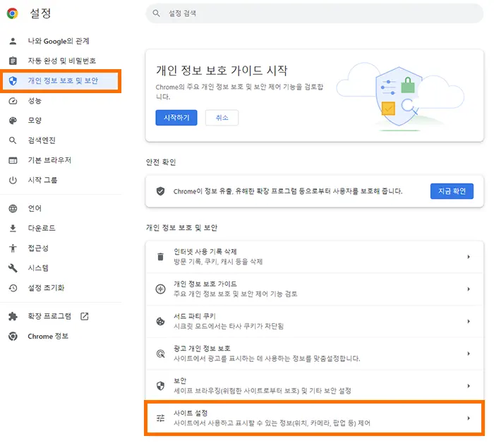Open the 시작 그룹 settings

[42, 180]
